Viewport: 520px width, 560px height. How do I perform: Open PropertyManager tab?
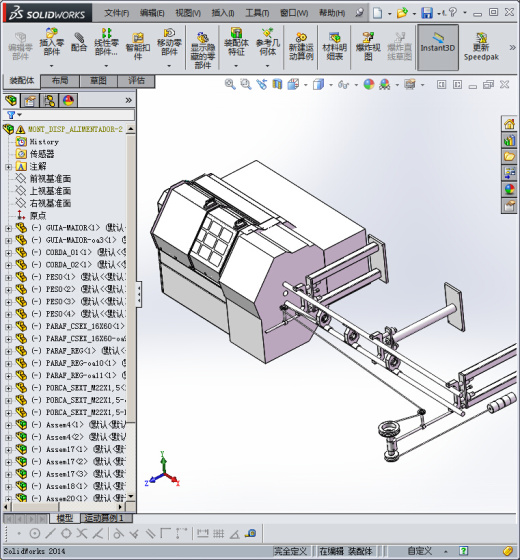click(30, 101)
